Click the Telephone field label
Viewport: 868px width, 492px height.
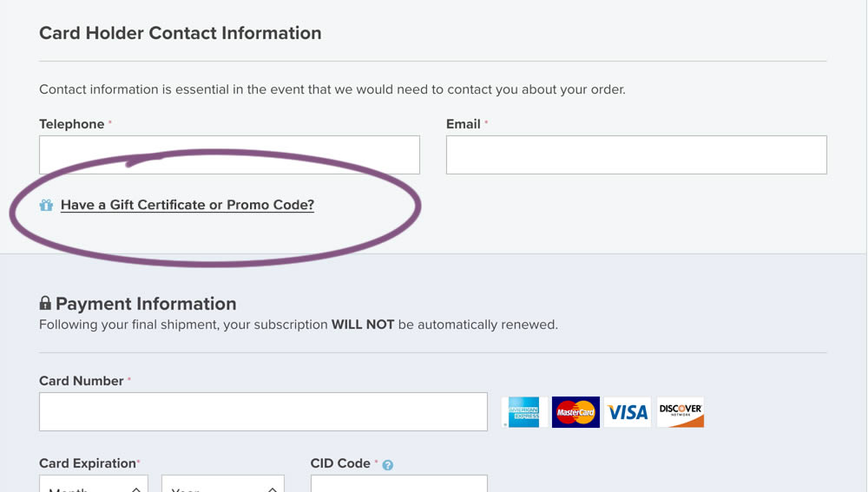[72, 124]
